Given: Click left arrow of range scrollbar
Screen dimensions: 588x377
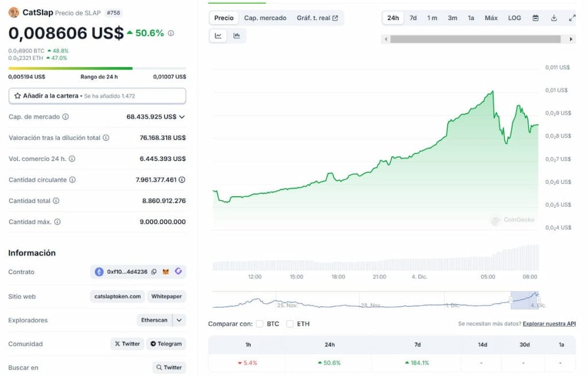Looking at the screenshot, I should tap(386, 39).
